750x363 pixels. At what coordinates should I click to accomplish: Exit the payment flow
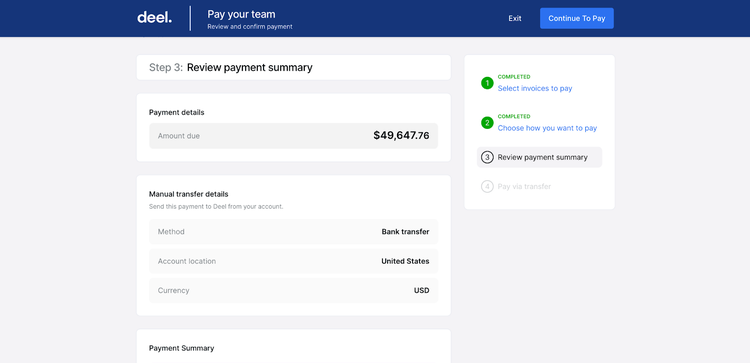coord(515,18)
